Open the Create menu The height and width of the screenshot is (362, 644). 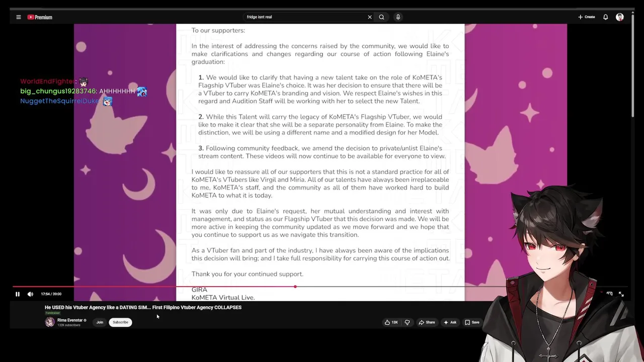point(587,17)
